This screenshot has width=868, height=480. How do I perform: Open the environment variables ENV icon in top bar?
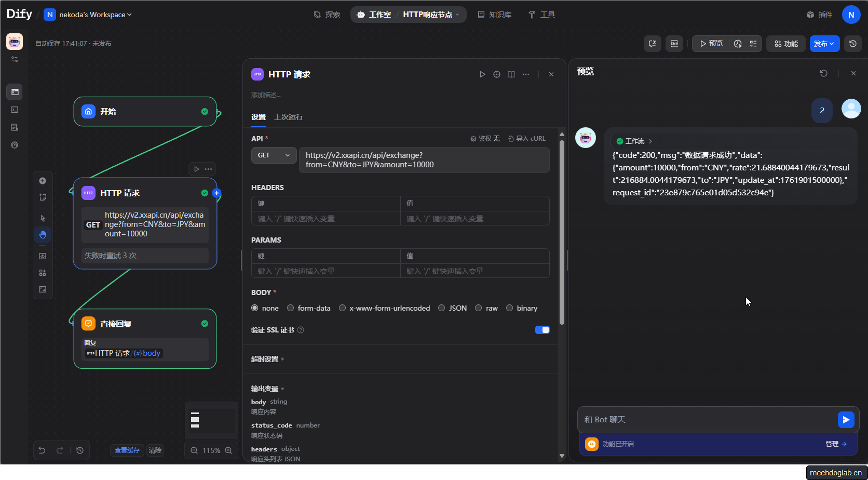tap(674, 44)
